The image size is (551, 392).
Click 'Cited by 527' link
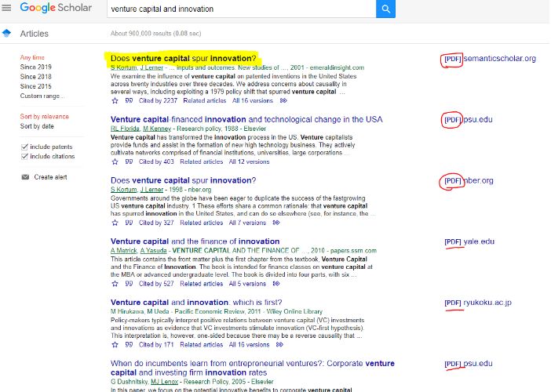156,284
